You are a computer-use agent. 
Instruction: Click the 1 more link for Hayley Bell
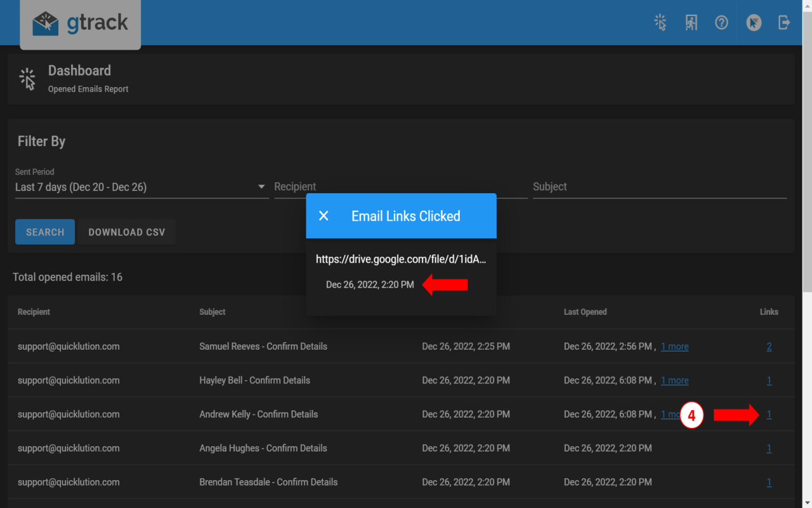point(674,380)
